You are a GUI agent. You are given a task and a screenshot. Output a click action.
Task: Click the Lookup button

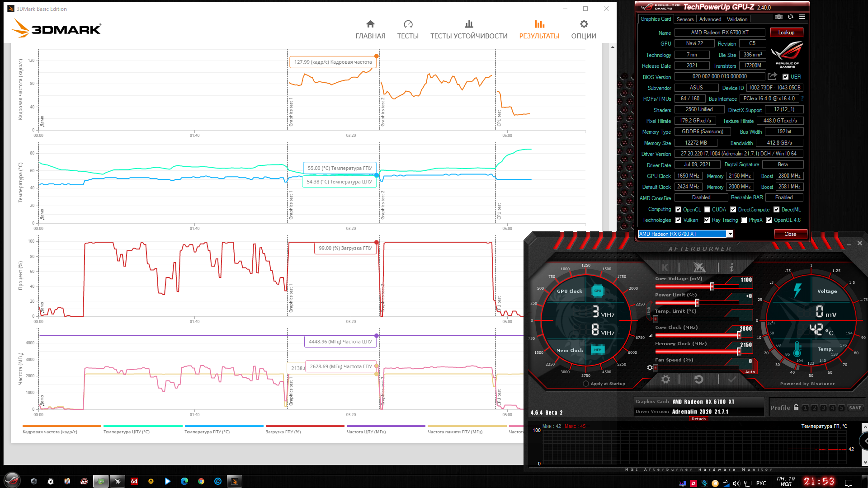786,33
